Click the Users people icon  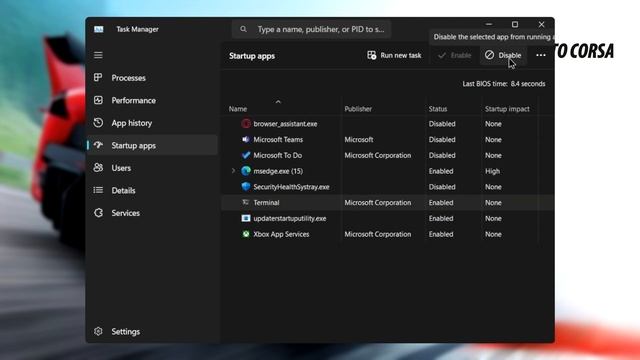98,167
